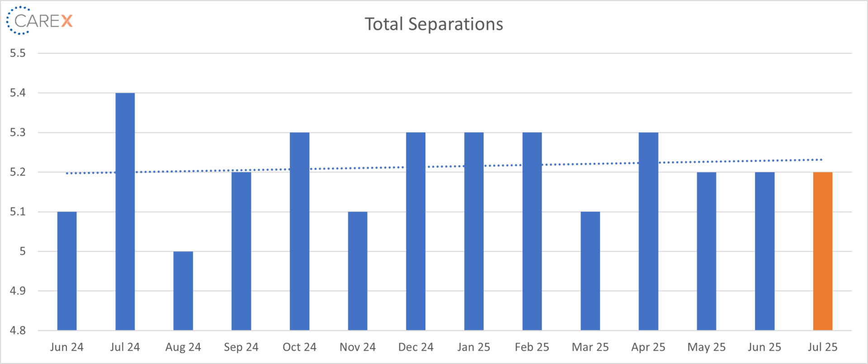This screenshot has height=364, width=868.
Task: Click the CAREX logo
Action: (39, 21)
